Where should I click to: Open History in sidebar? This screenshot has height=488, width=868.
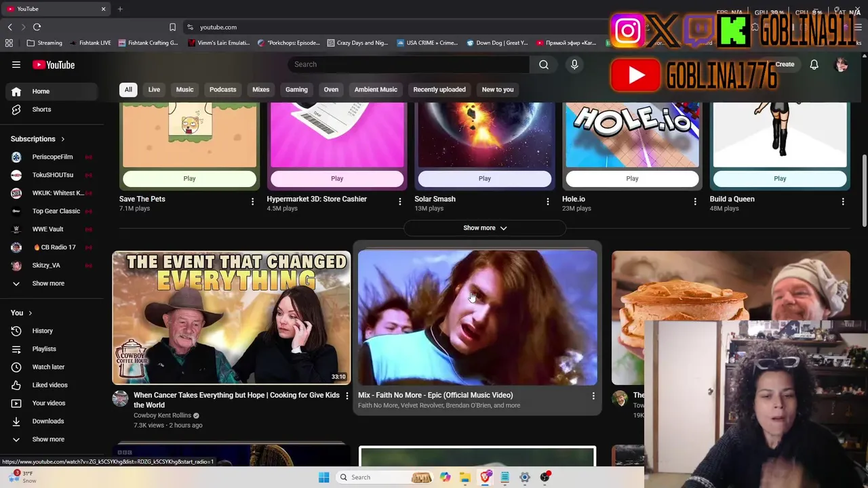pos(52,331)
